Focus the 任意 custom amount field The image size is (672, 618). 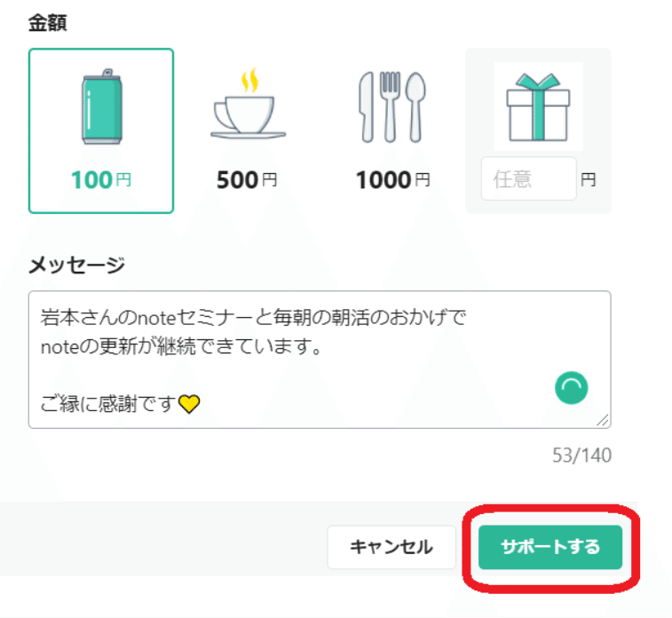coord(529,178)
